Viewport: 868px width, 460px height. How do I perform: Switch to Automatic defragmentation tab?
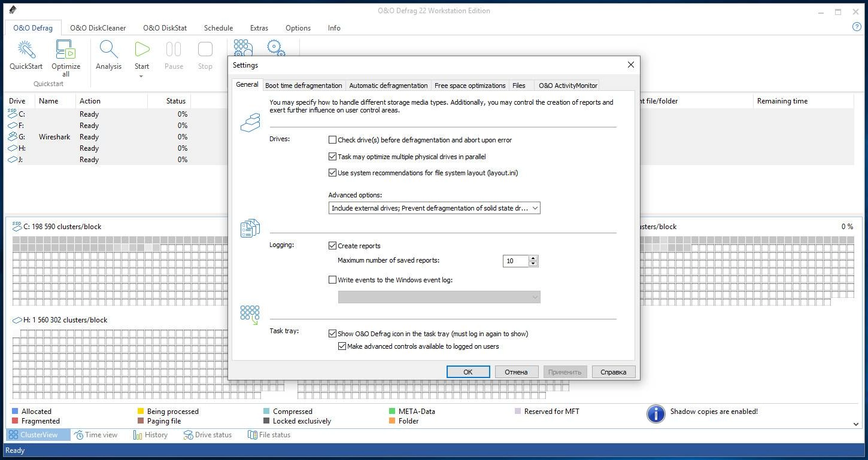point(389,86)
